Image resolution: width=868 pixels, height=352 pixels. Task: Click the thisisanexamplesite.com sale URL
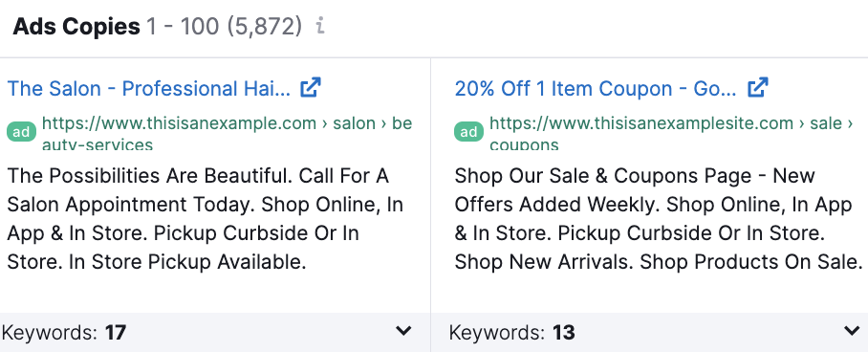pos(671,133)
